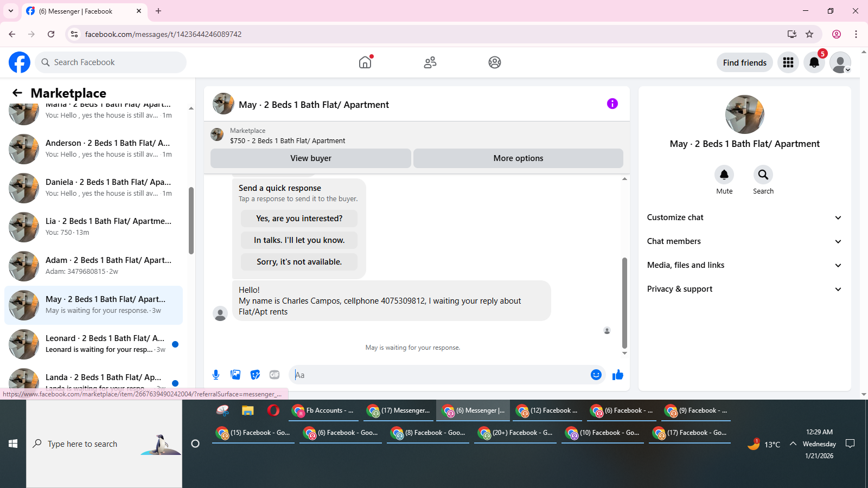Screen dimensions: 868x488
Task: Expand the Customize chat section
Action: point(744,217)
